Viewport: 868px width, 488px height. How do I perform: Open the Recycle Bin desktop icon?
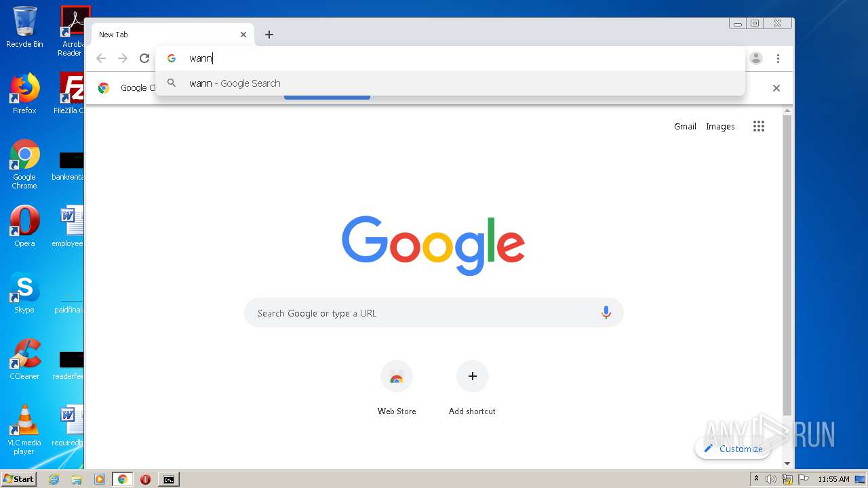coord(24,27)
